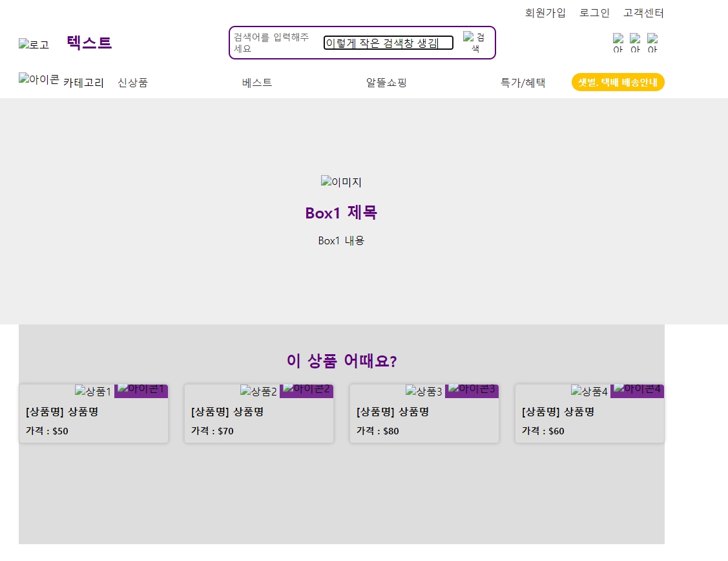728x561 pixels.
Task: Click the price text 가격 : $80
Action: [377, 431]
